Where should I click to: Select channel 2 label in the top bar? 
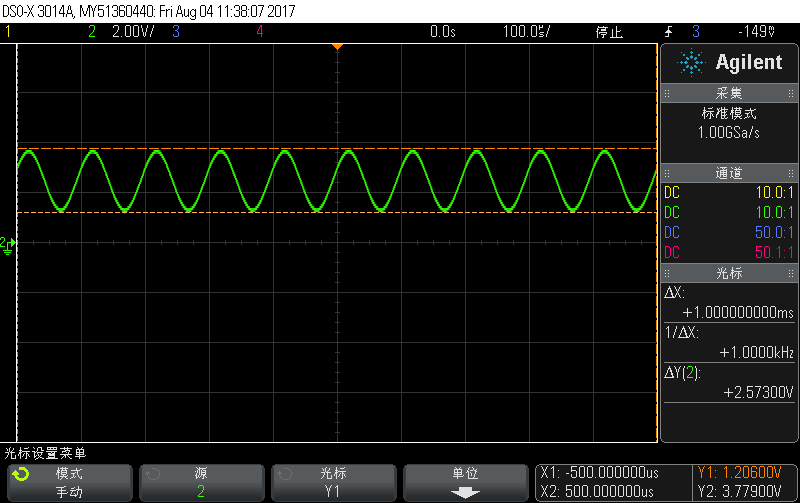[92, 32]
